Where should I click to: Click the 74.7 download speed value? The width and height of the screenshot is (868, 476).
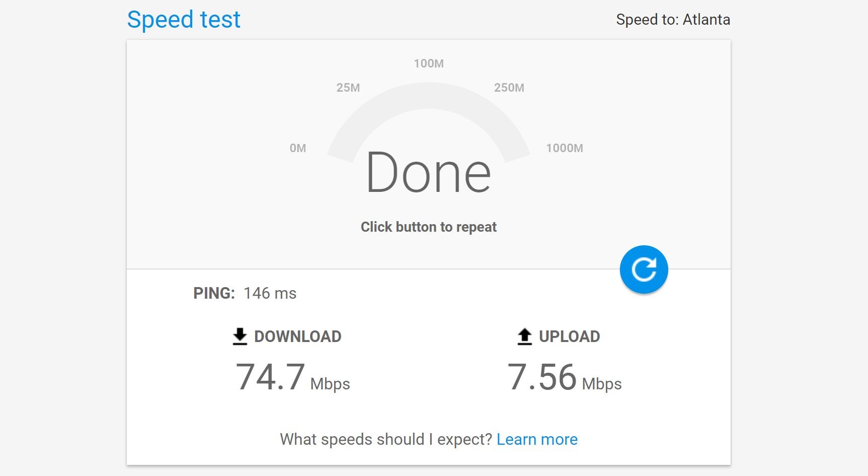pos(270,377)
